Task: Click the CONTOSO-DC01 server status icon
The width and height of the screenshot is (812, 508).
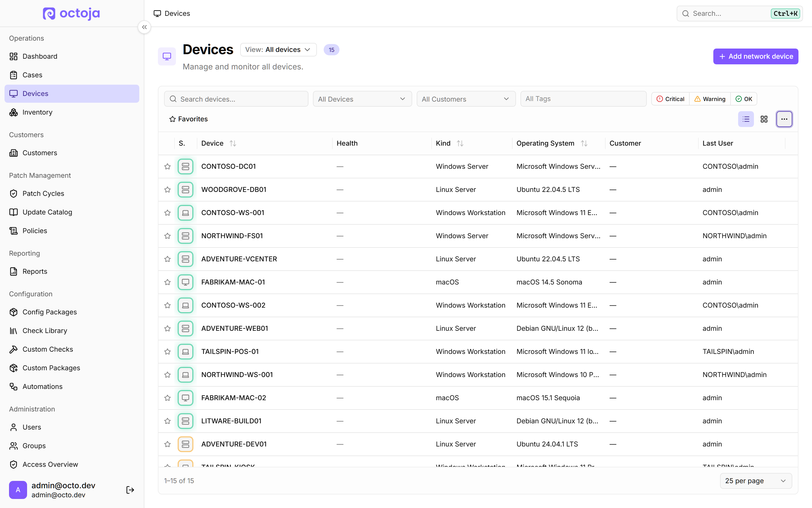Action: click(x=186, y=167)
